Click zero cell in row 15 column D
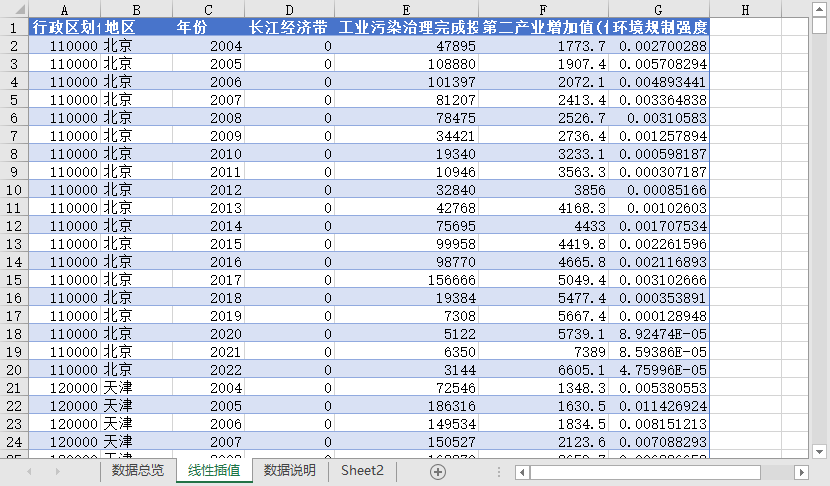830x486 pixels. point(290,280)
